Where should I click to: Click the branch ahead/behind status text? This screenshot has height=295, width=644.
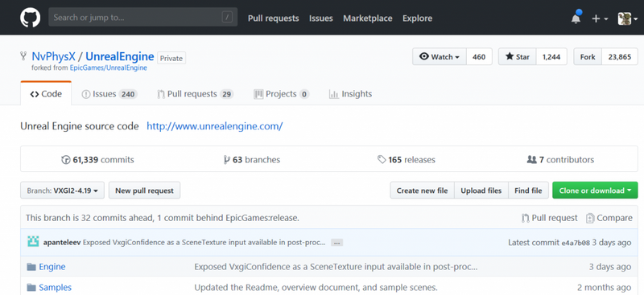tap(163, 218)
